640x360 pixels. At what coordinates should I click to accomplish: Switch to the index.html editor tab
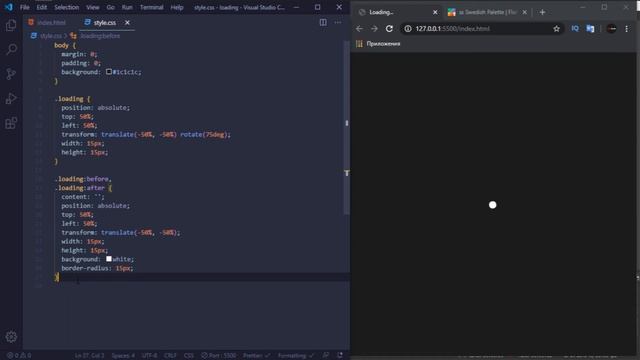pyautogui.click(x=47, y=22)
